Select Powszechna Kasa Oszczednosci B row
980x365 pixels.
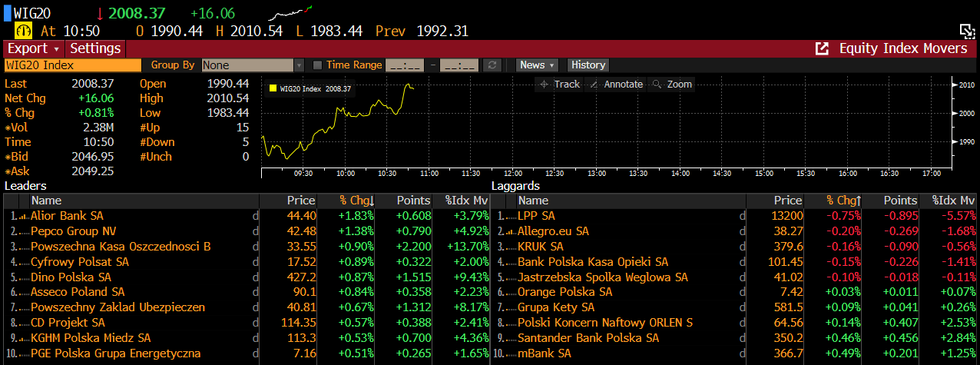point(246,247)
